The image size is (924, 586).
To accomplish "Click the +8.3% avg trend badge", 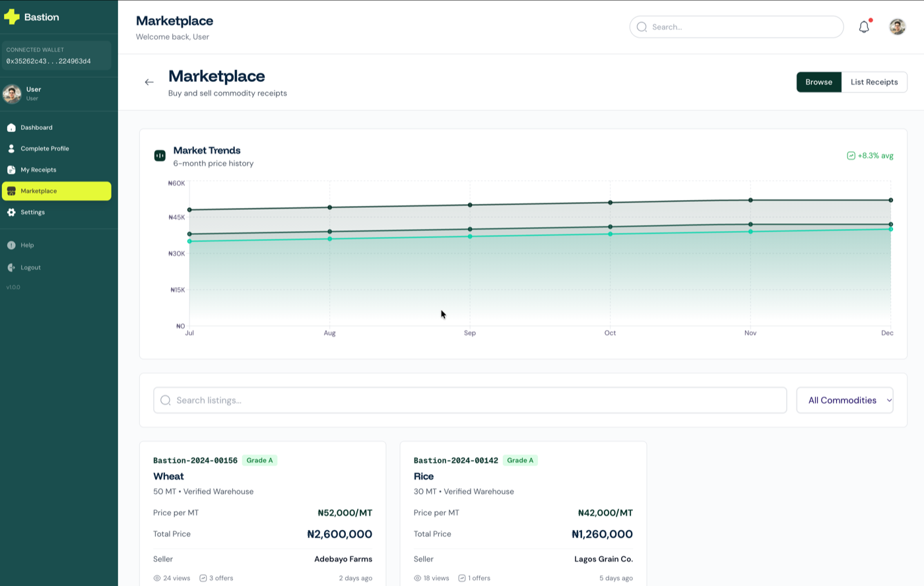I will pyautogui.click(x=870, y=156).
